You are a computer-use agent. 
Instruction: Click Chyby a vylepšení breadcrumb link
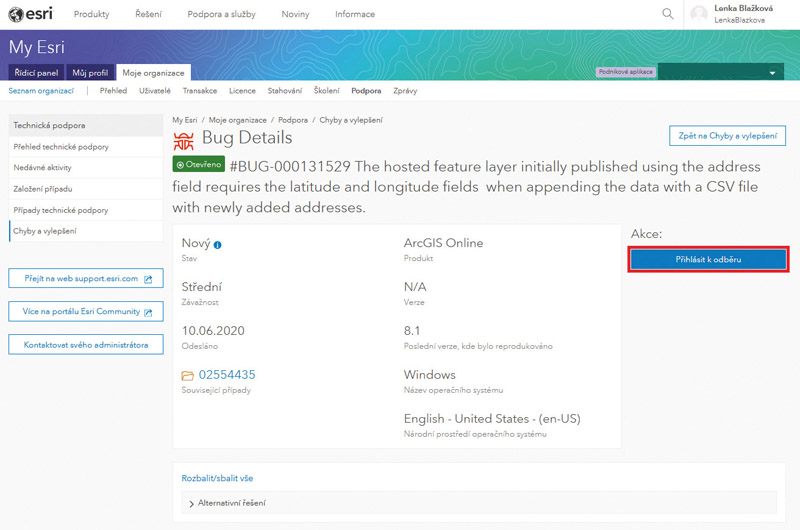tap(351, 120)
